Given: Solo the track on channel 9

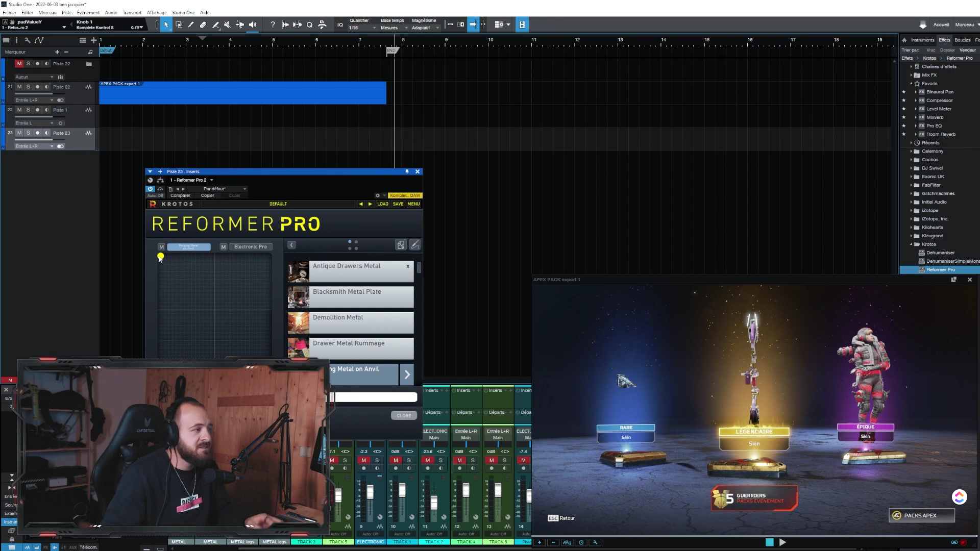Looking at the screenshot, I should click(376, 461).
